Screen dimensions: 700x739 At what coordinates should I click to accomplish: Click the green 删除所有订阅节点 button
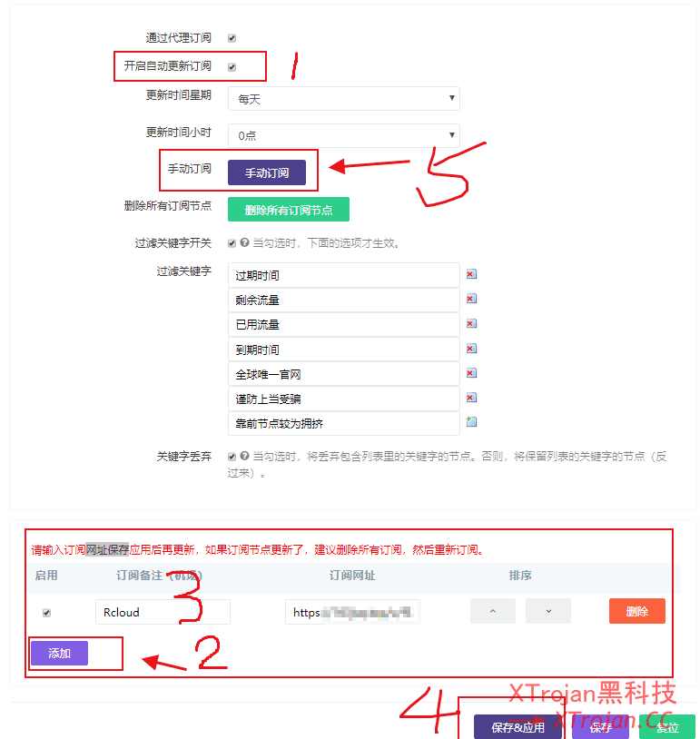coord(288,210)
